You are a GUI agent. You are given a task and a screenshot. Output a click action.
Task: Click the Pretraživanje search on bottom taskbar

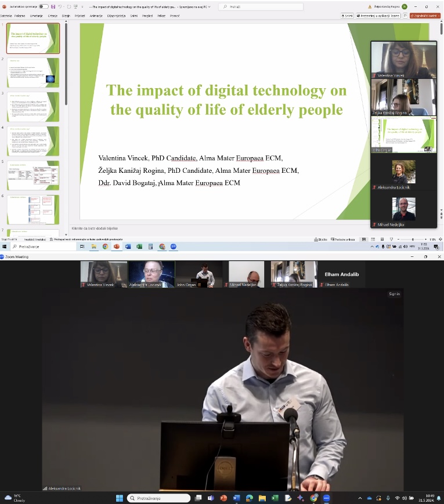(x=158, y=498)
